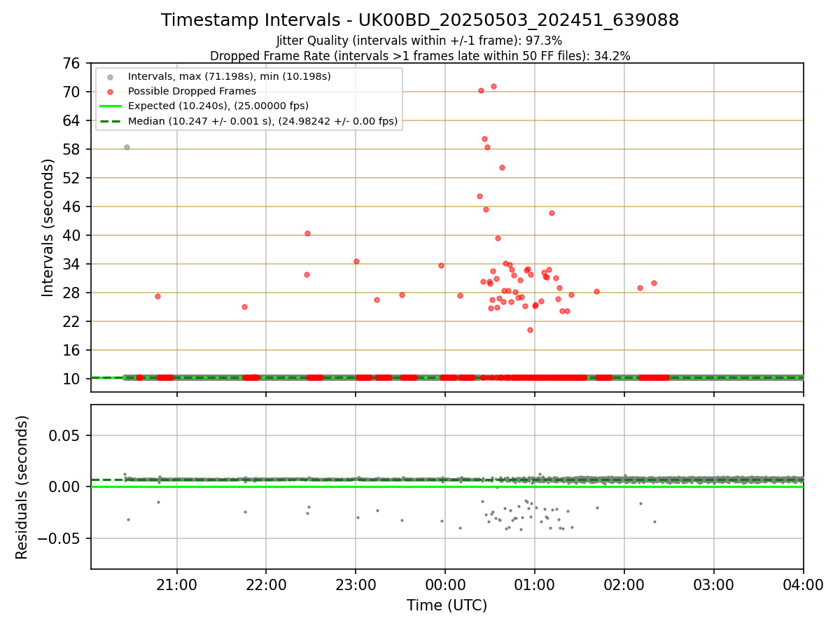Click the 02:00 x-axis tick label
The width and height of the screenshot is (840, 630).
[624, 584]
